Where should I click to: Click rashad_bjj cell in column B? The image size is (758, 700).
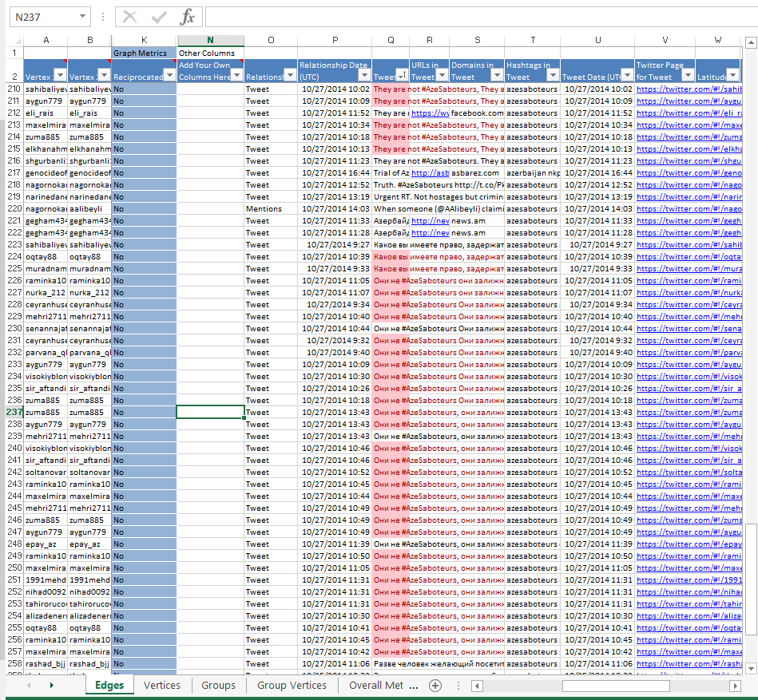[x=89, y=664]
